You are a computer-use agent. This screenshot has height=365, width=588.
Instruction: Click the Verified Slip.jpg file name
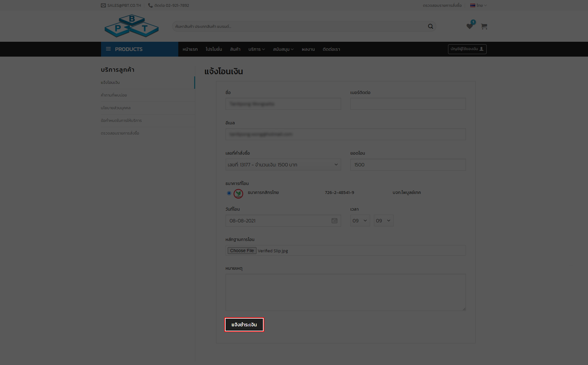273,251
